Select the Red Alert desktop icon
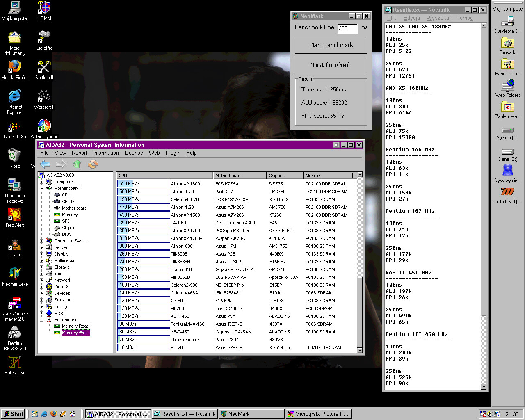The image size is (525, 420). (x=15, y=217)
